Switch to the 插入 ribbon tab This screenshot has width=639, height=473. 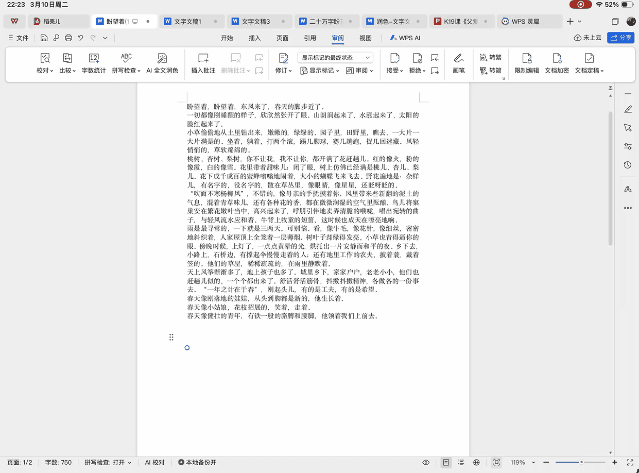tap(255, 37)
